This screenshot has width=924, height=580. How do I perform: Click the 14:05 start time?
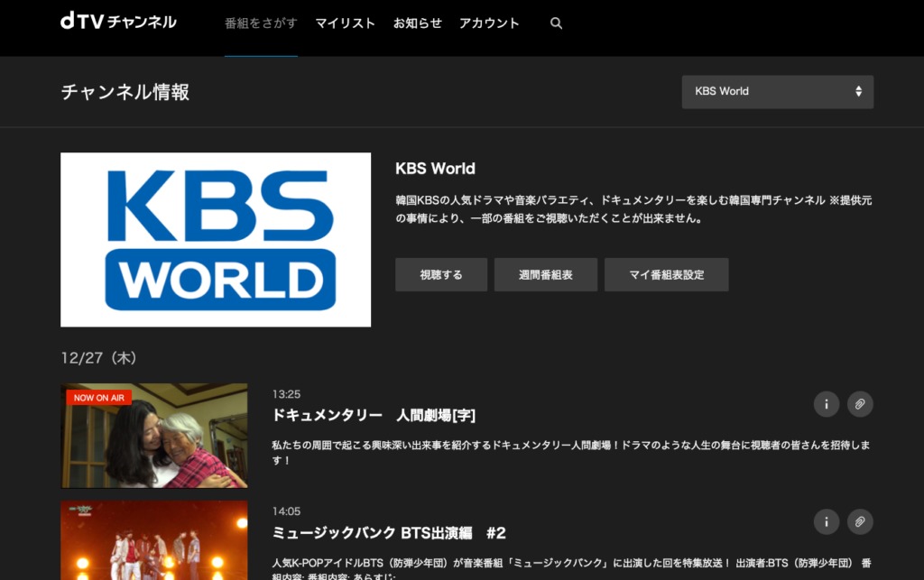(x=286, y=511)
